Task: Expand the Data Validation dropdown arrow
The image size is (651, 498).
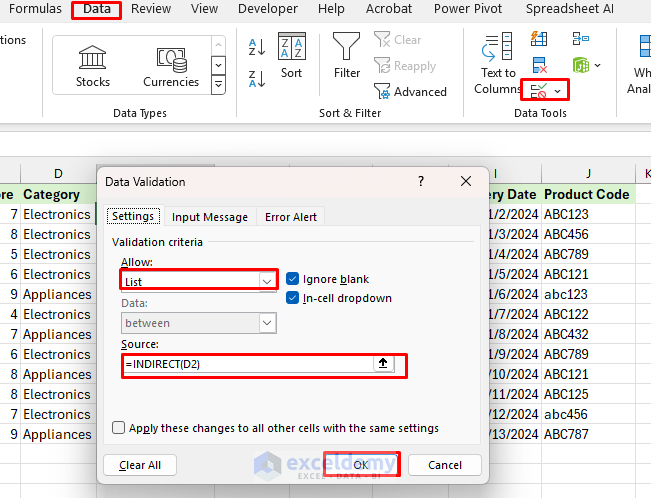Action: (x=558, y=91)
